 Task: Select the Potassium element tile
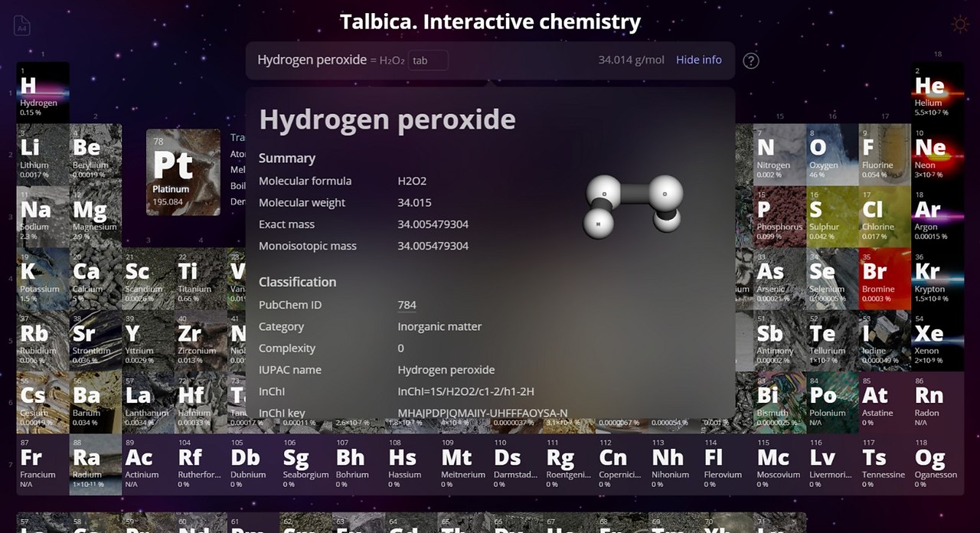tap(43, 278)
